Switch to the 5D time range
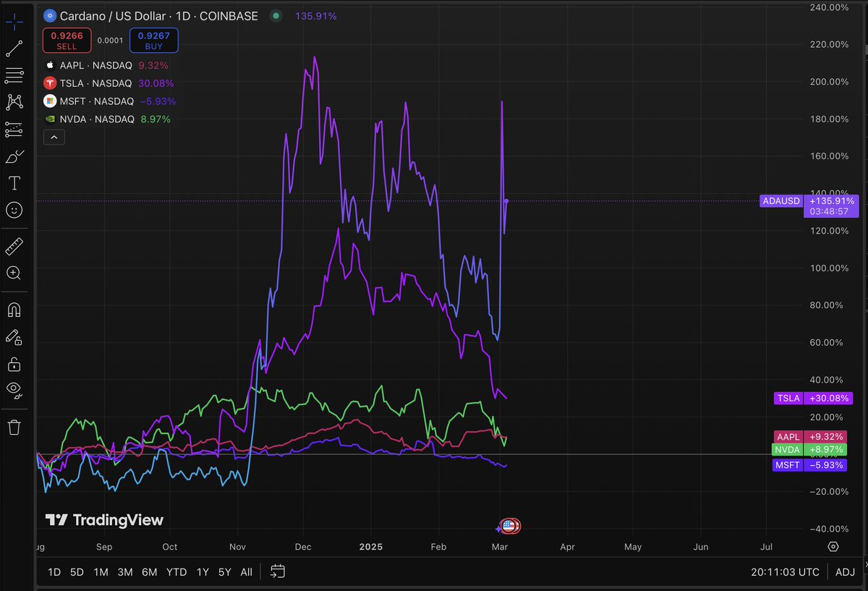This screenshot has height=591, width=868. pyautogui.click(x=77, y=572)
